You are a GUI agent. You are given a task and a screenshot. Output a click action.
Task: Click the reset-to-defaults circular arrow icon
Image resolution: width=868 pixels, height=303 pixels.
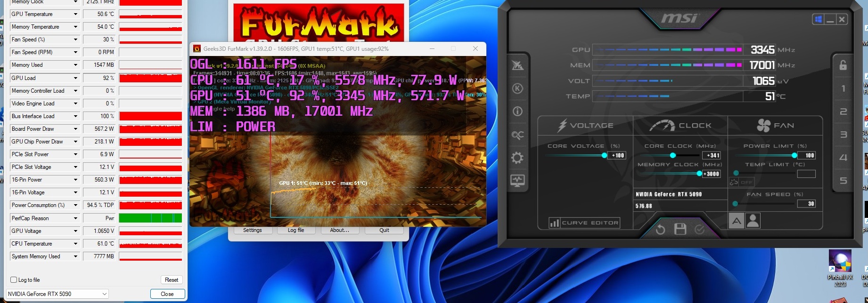(x=661, y=229)
